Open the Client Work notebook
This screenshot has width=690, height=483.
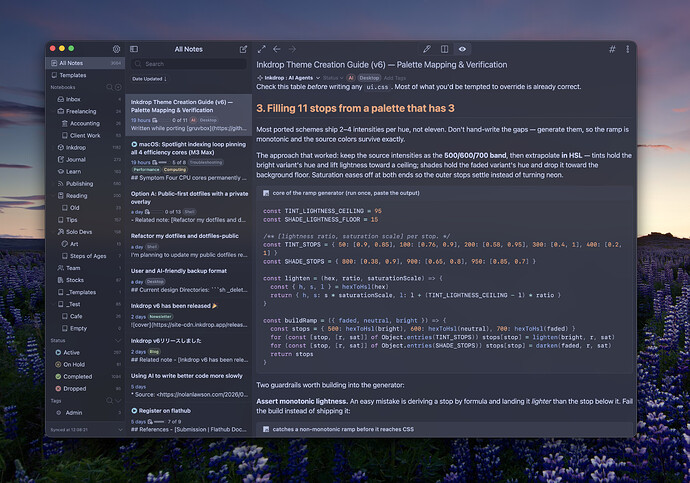85,135
